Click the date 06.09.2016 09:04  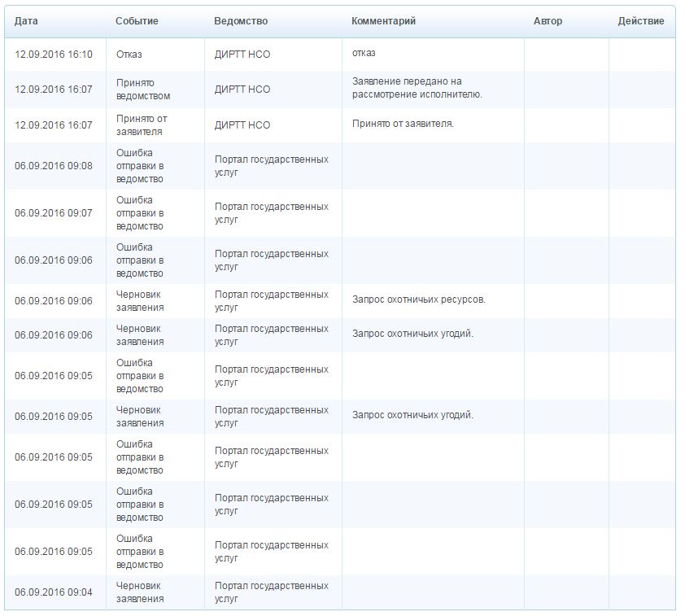coord(54,592)
